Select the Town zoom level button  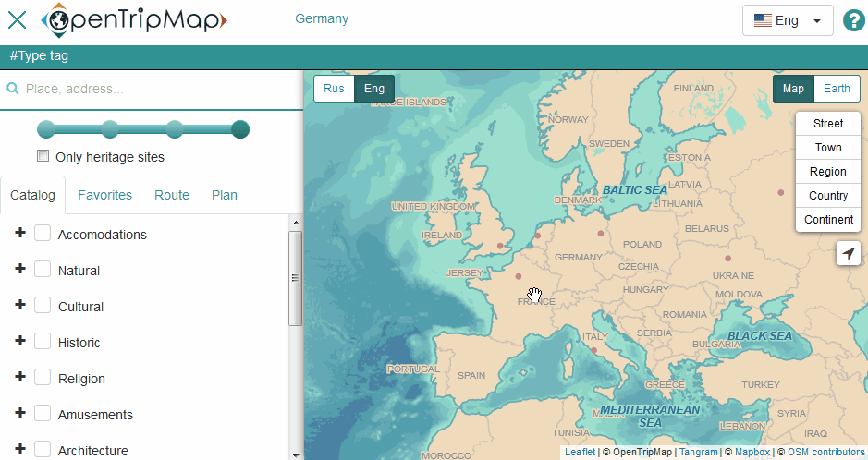827,148
